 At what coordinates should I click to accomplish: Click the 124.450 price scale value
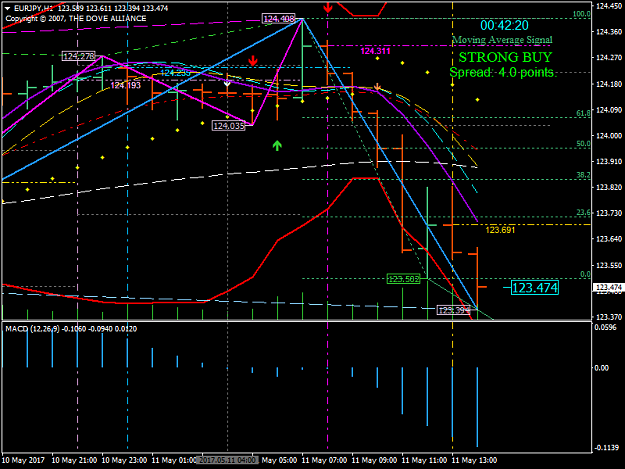point(609,6)
